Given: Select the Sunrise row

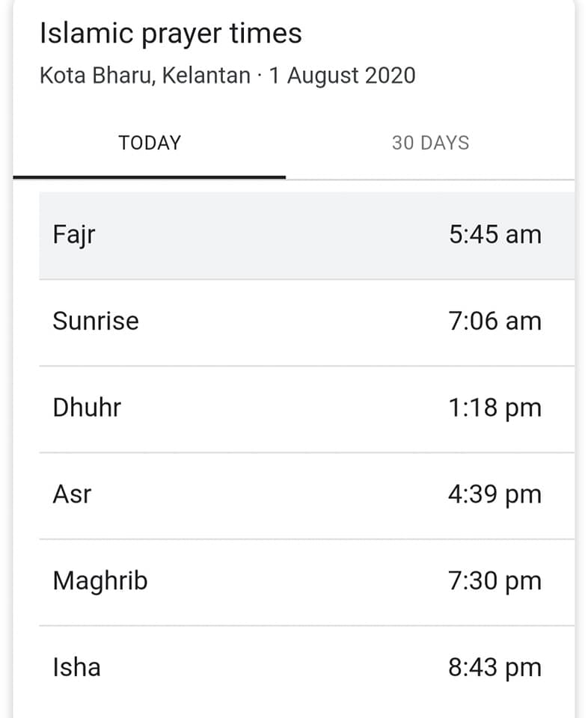Looking at the screenshot, I should 307,322.
